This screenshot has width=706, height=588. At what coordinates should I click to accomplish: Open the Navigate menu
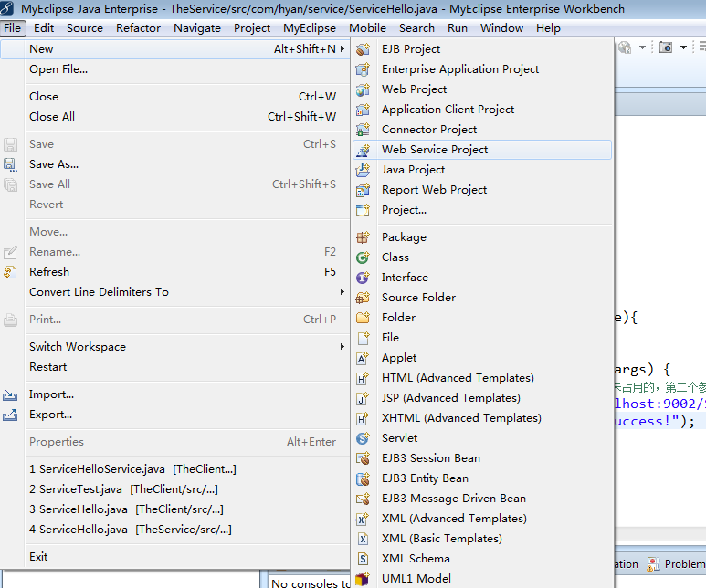click(197, 28)
